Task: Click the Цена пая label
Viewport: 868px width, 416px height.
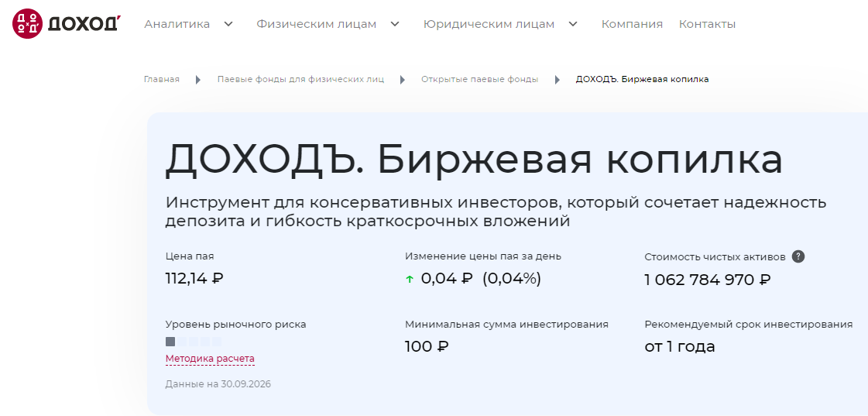Action: click(190, 256)
